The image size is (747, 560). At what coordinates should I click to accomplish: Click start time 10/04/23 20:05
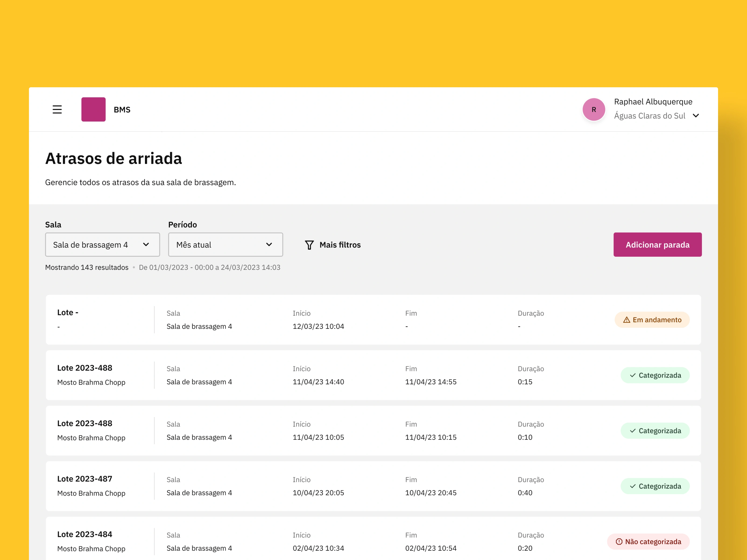(318, 493)
